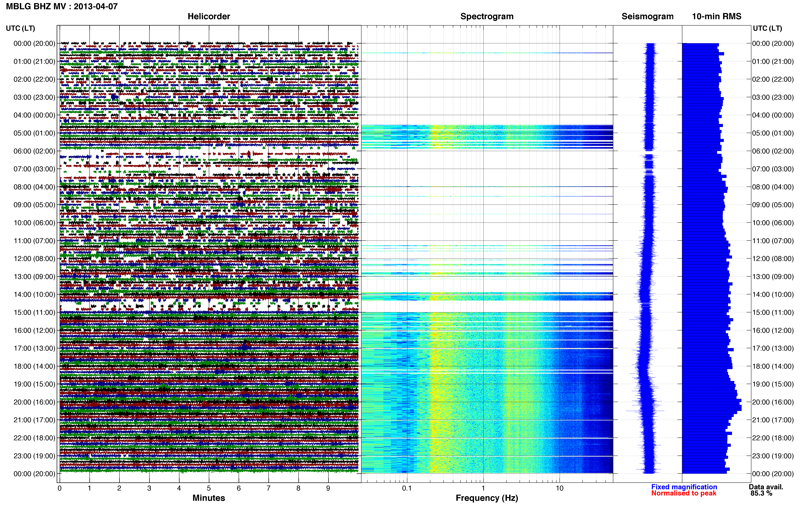Click the 'Minutes' x-axis label
Viewport: 812px width, 508px height.
tap(209, 498)
